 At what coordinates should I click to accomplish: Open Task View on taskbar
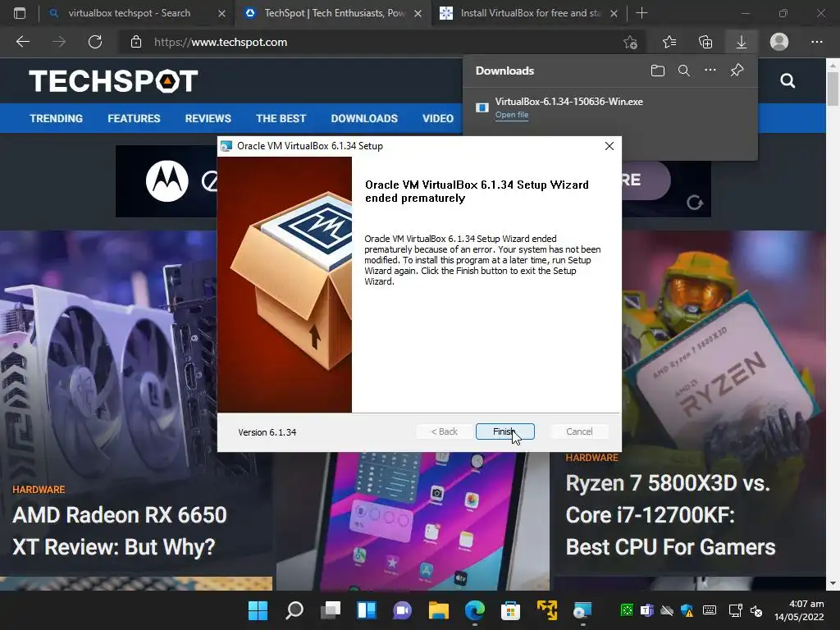point(331,610)
